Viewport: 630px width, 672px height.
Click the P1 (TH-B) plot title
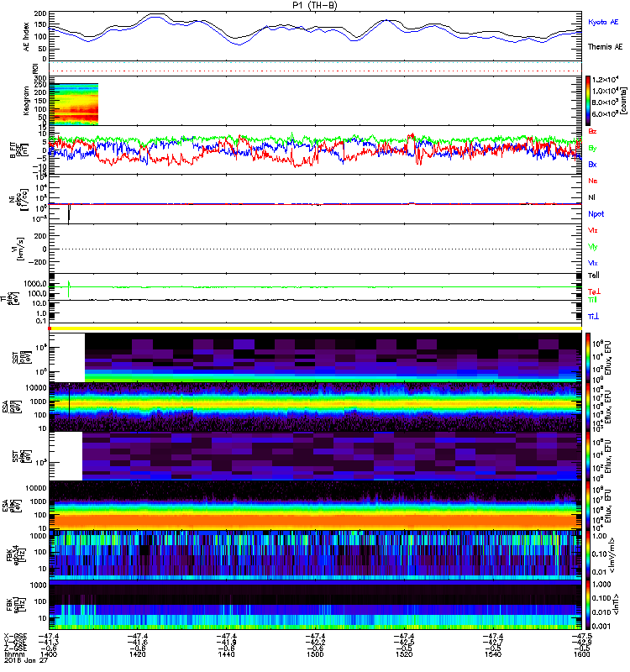[x=316, y=5]
